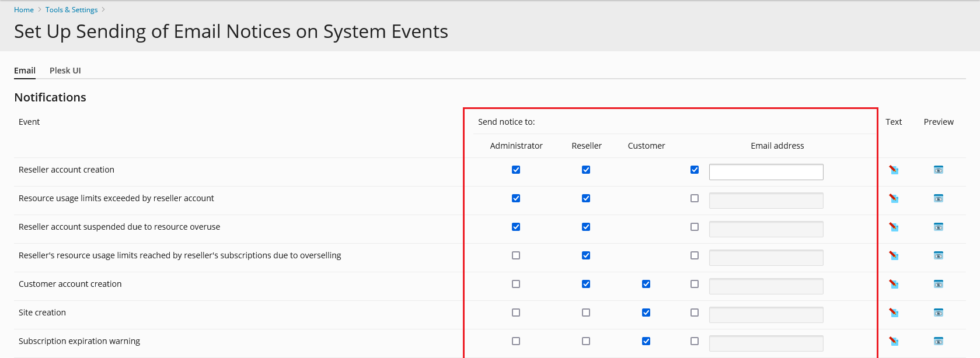Image resolution: width=980 pixels, height=358 pixels.
Task: Edit text of Subscription expiration warning notice
Action: 894,341
